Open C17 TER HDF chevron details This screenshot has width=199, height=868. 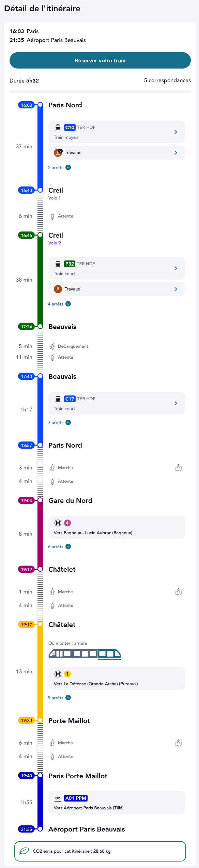tap(176, 403)
